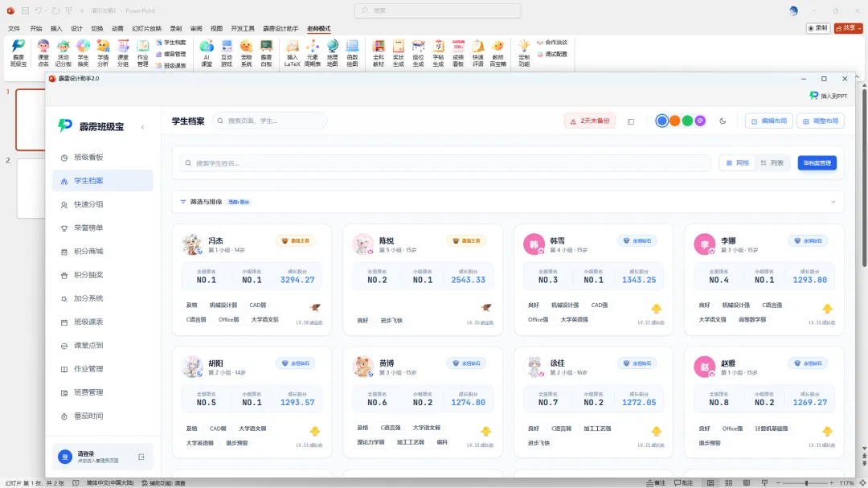The width and height of the screenshot is (868, 488).
Task: Select the blue theme color swatch
Action: pos(661,121)
